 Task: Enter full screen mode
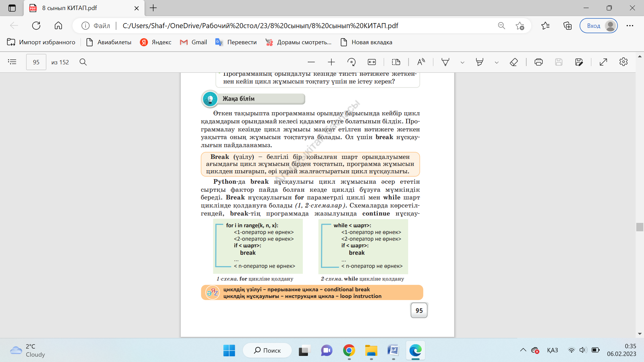[x=603, y=62]
